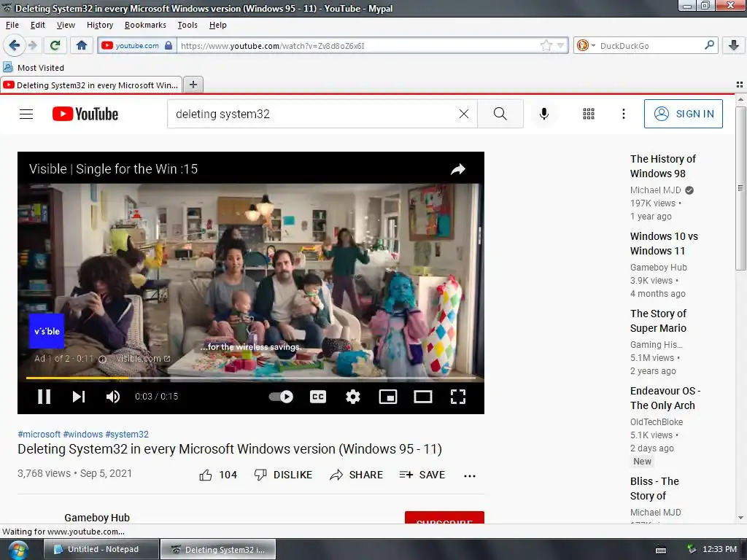Switch to Untitled - Notepad taskbar button

coord(101,549)
